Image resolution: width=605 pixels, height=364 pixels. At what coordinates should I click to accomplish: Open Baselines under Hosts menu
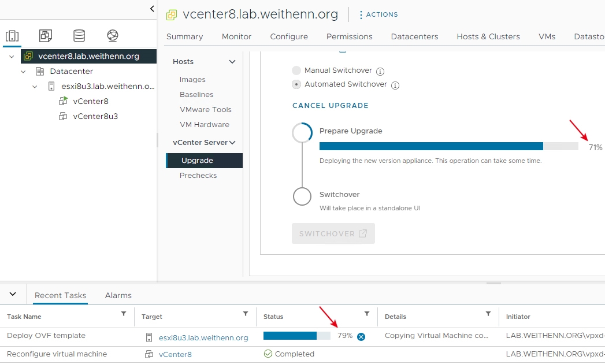(196, 95)
